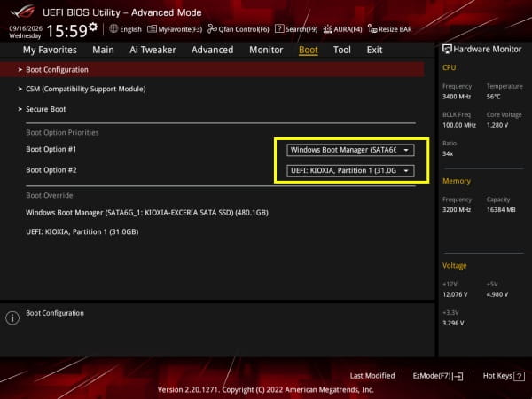Open the Ai Tweaker tab

153,50
